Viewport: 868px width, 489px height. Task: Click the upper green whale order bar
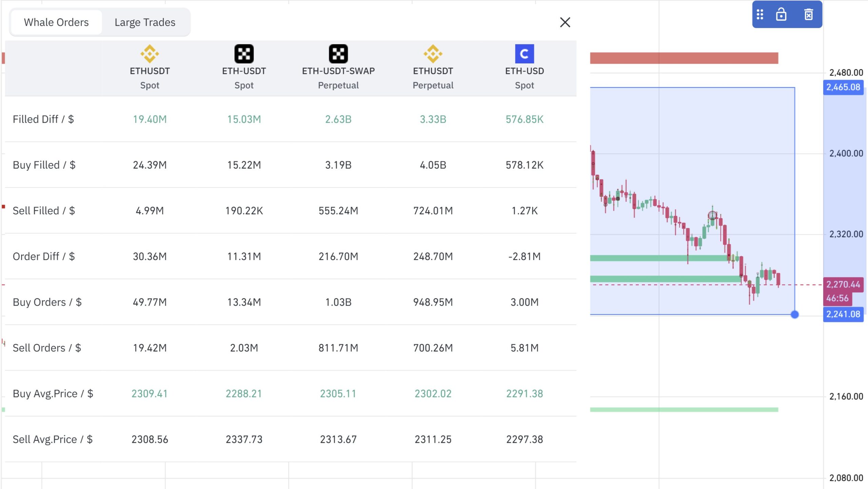pos(659,258)
